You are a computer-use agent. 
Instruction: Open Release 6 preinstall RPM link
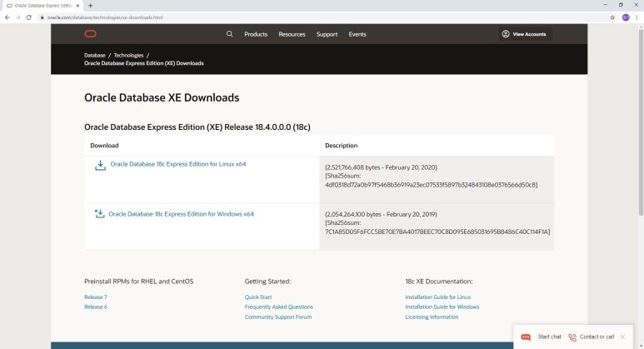(96, 307)
